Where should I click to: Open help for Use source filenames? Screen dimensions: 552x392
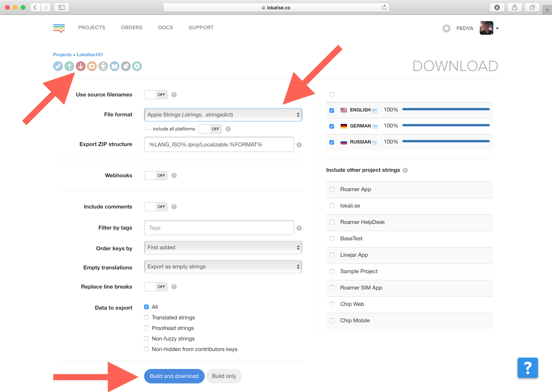click(x=174, y=95)
